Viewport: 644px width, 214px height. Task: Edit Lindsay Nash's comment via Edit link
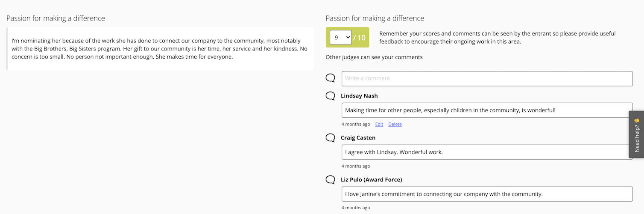coord(379,124)
